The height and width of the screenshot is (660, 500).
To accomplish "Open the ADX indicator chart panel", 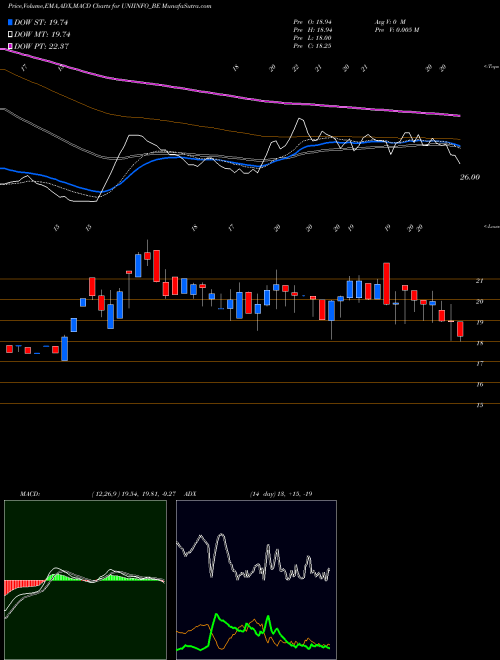I will pyautogui.click(x=256, y=580).
